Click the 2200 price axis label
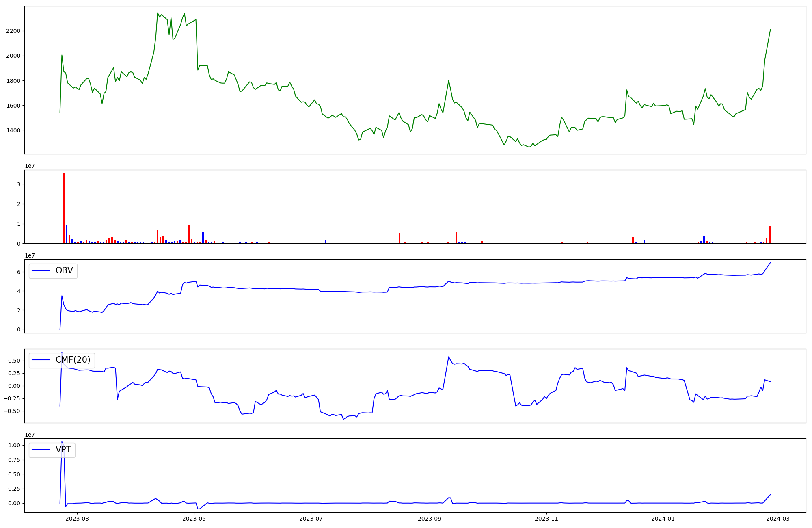 (x=13, y=31)
